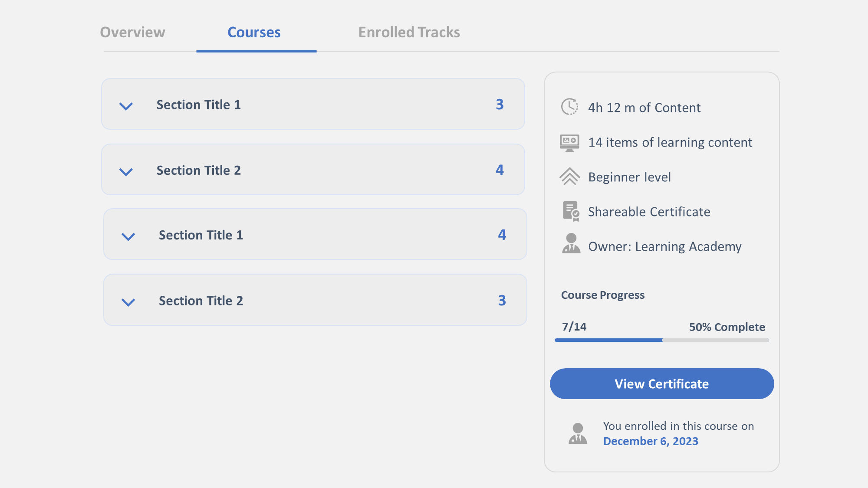
Task: Expand the first Section Title 1 chevron
Action: tap(126, 106)
